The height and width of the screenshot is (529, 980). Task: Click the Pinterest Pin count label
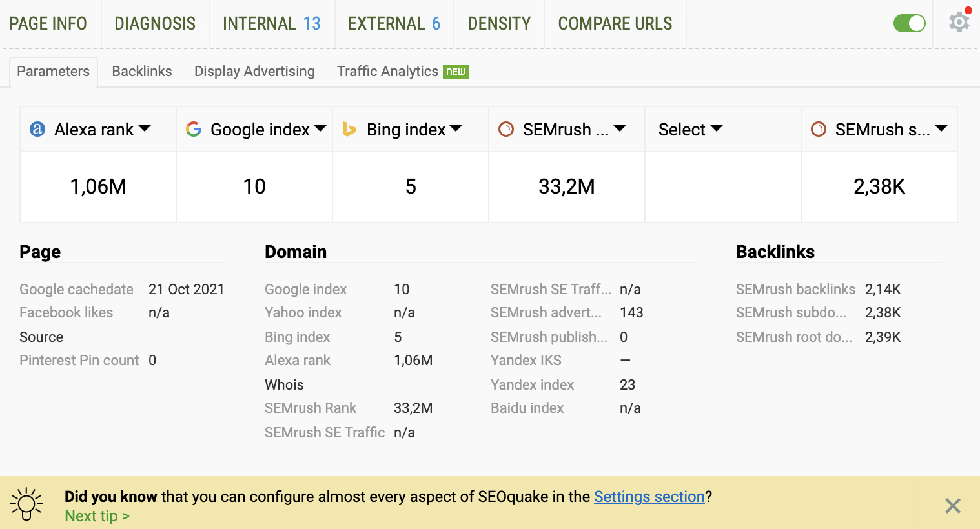click(79, 360)
